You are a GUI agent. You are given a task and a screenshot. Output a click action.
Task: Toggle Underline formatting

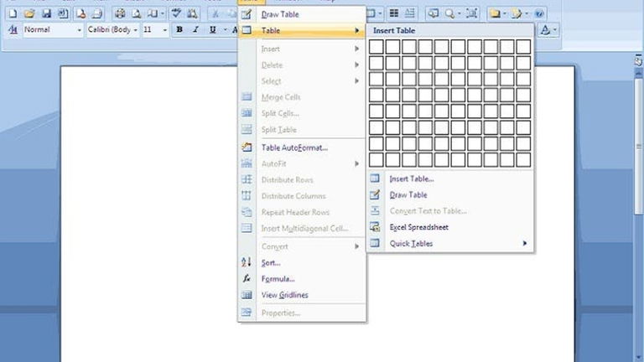tap(213, 30)
